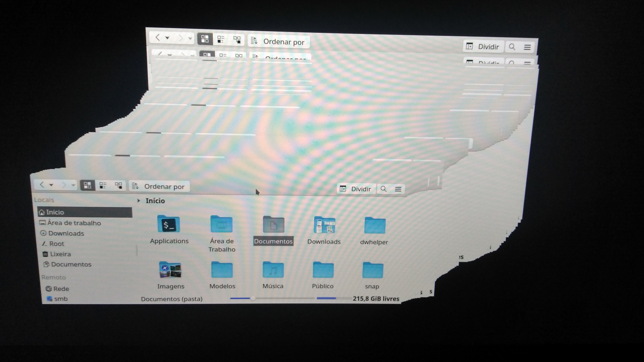Open search in the rear window toolbar
Viewport: 644px width, 362px height.
click(x=512, y=47)
